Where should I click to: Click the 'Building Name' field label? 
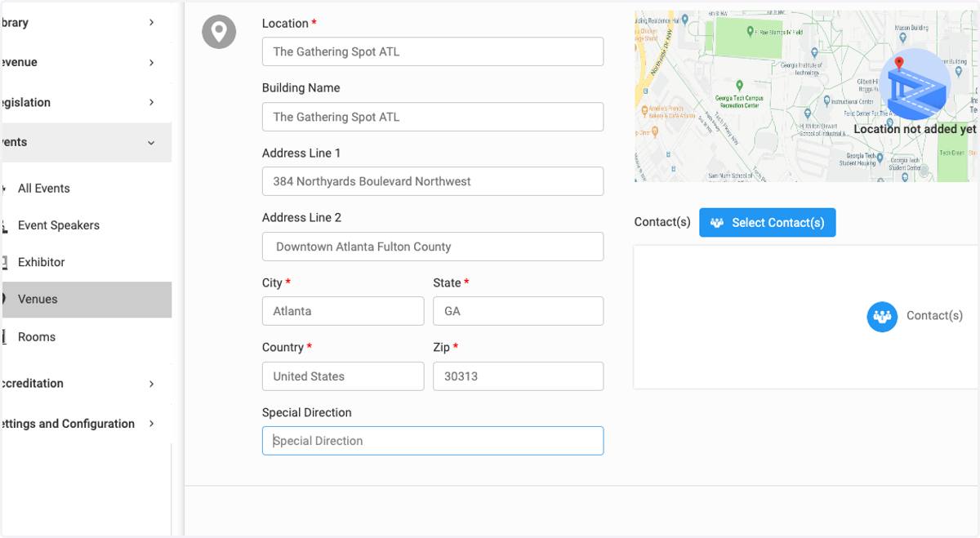(x=301, y=88)
